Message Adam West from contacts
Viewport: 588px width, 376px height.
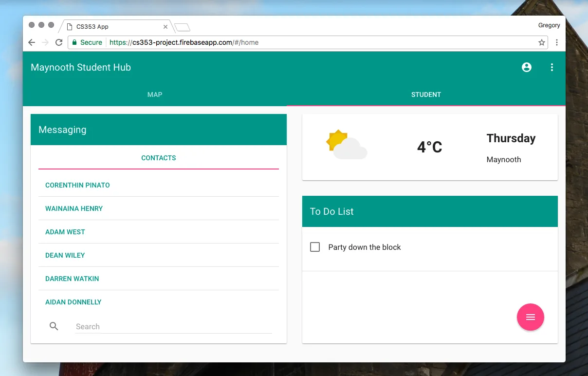pos(65,232)
